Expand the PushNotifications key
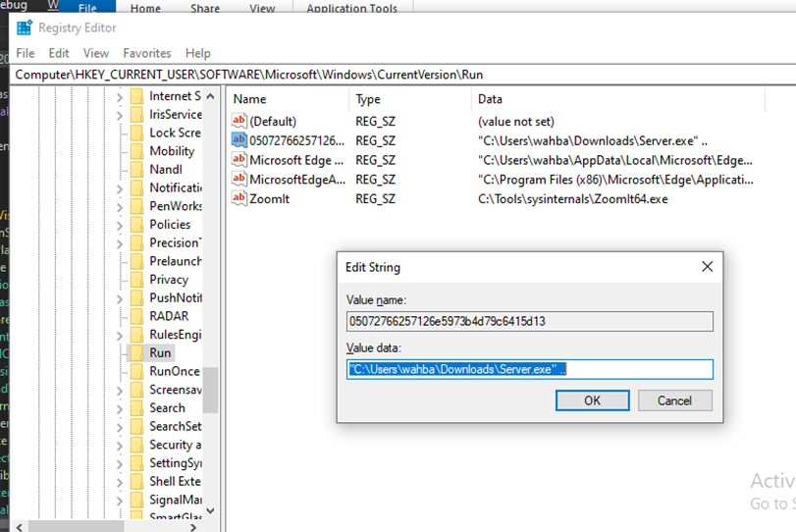This screenshot has height=532, width=796. pos(120,298)
